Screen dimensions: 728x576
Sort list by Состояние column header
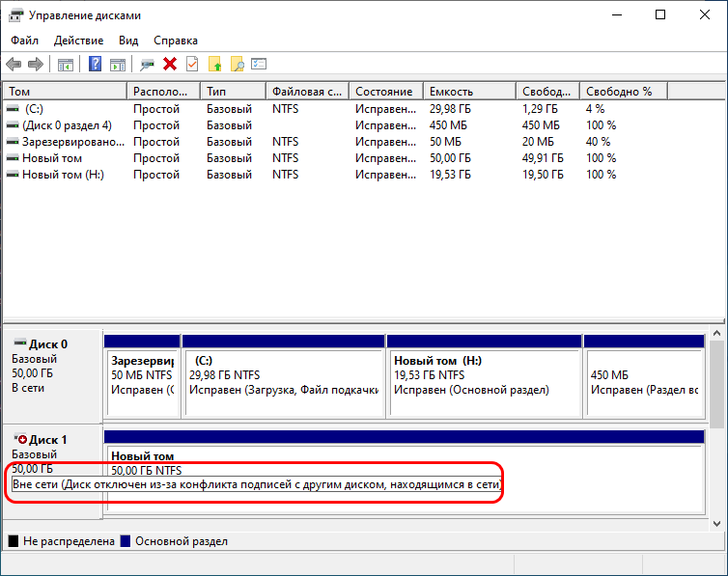[384, 91]
